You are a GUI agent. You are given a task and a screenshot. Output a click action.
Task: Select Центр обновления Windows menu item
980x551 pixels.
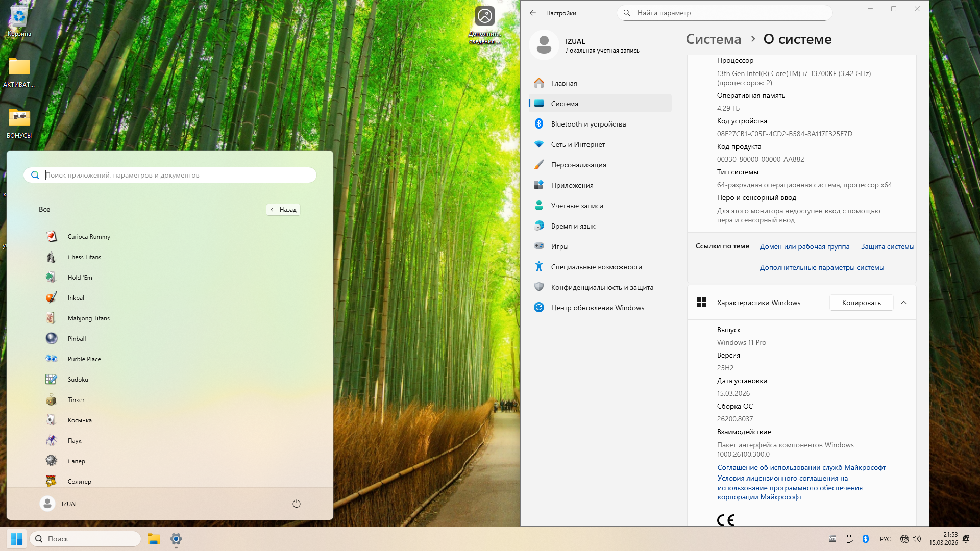click(x=597, y=308)
